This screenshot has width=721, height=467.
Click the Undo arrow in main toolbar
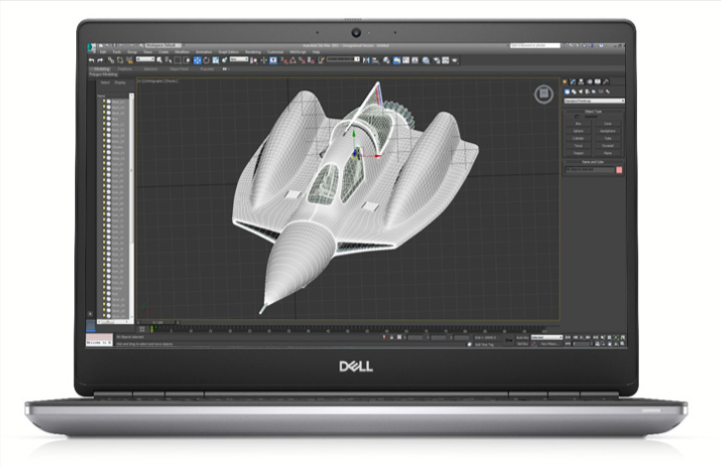pos(92,60)
